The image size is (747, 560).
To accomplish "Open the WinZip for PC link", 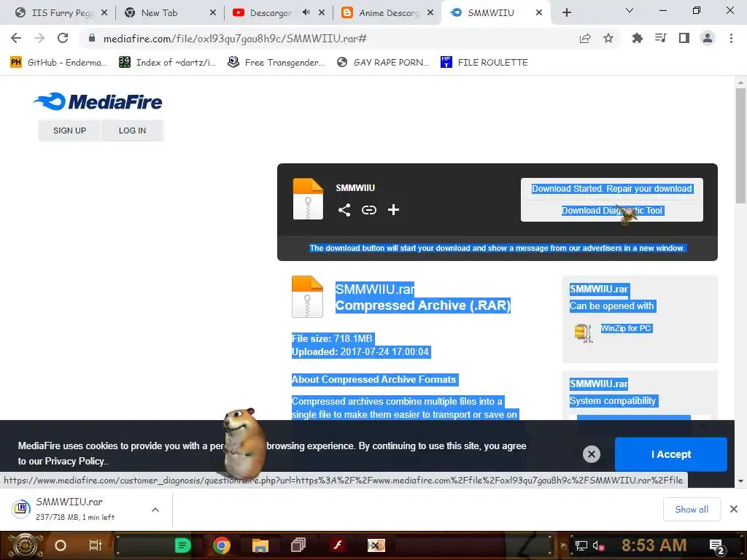I will click(625, 328).
